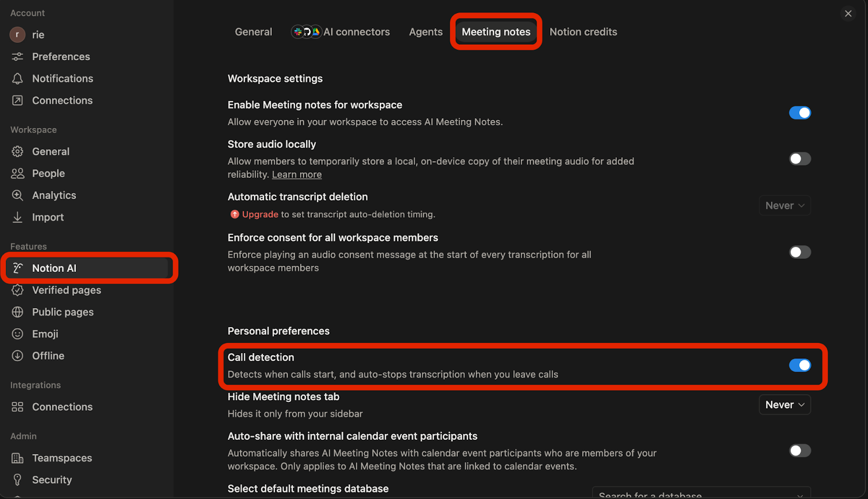Open the Notifications settings via bell icon

17,78
